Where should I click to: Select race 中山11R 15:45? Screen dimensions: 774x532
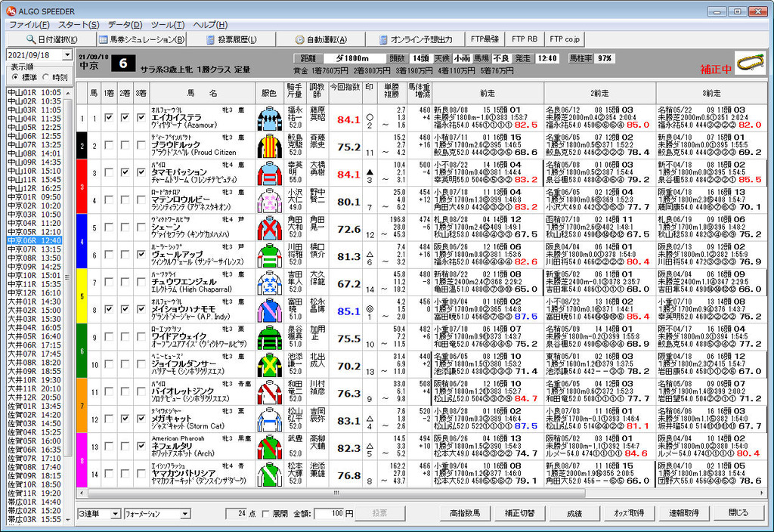coord(34,180)
